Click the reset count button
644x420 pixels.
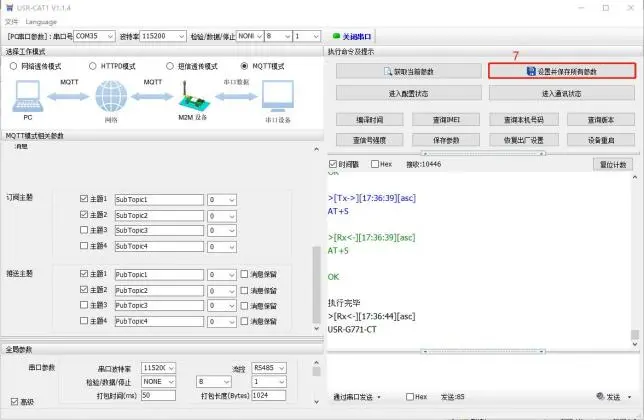click(613, 164)
